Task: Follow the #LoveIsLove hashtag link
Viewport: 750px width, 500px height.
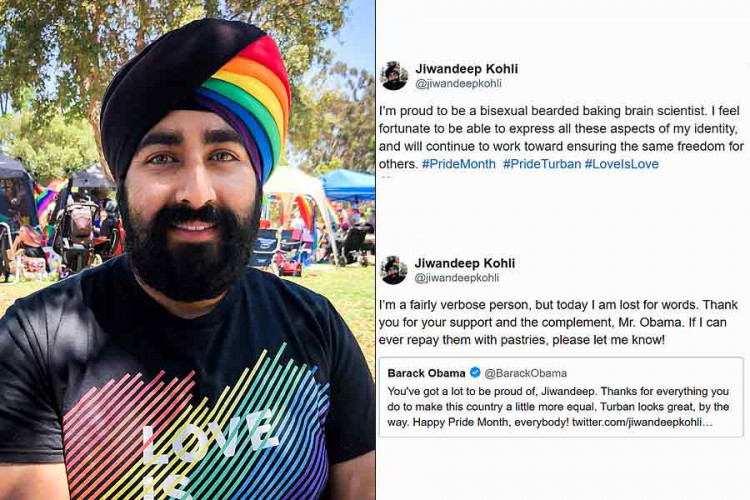Action: (622, 164)
